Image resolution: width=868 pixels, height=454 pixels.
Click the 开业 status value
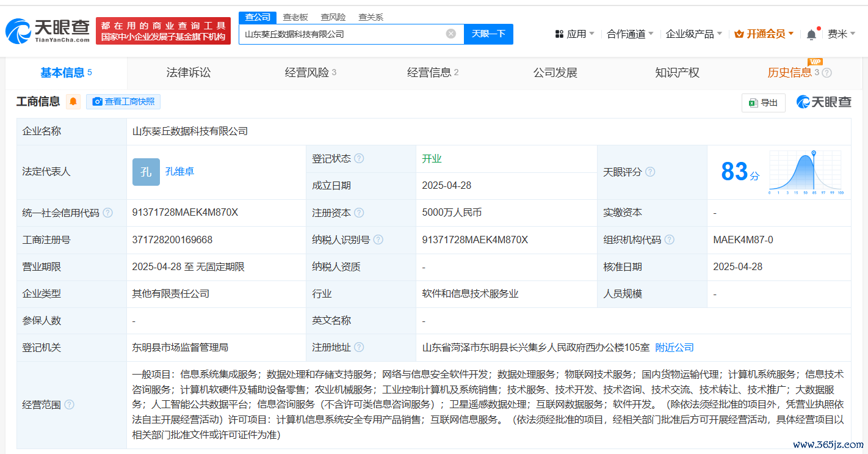[432, 158]
